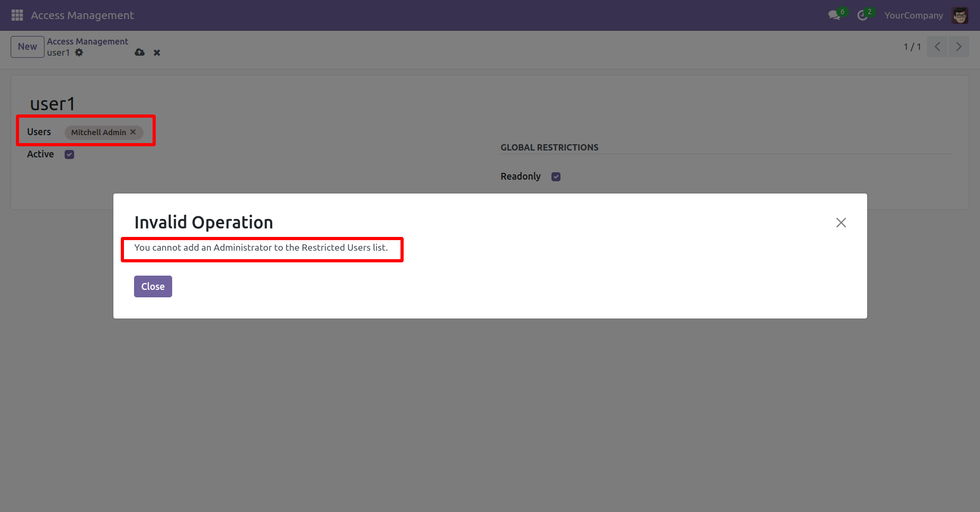Screen dimensions: 980x512
Task: Click the 'You cannot add an Administrator' message
Action: click(x=261, y=248)
